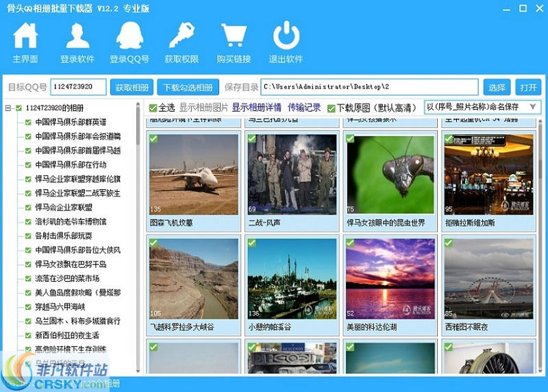Open the 主界面 home icon
The width and height of the screenshot is (548, 392).
[x=25, y=36]
